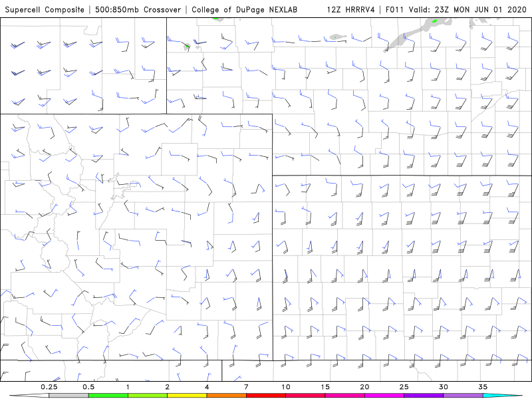Click the cyan arrow end of the color bar

(503, 396)
